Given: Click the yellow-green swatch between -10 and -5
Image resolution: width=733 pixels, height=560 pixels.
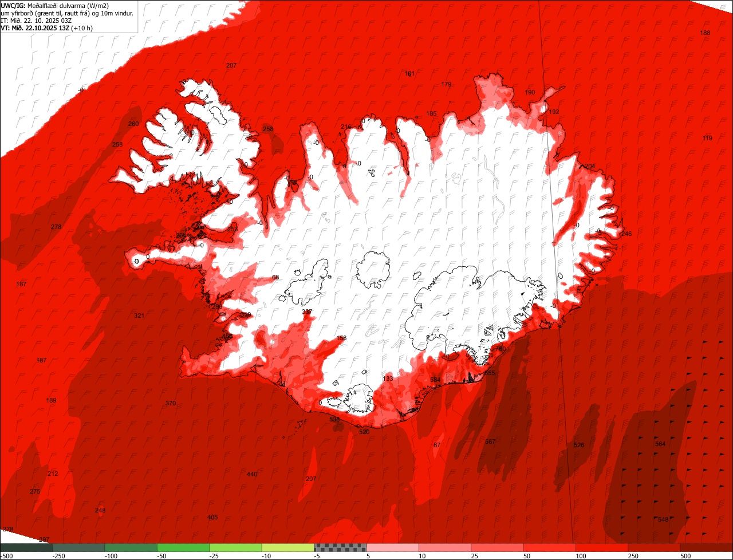Looking at the screenshot, I should point(288,547).
